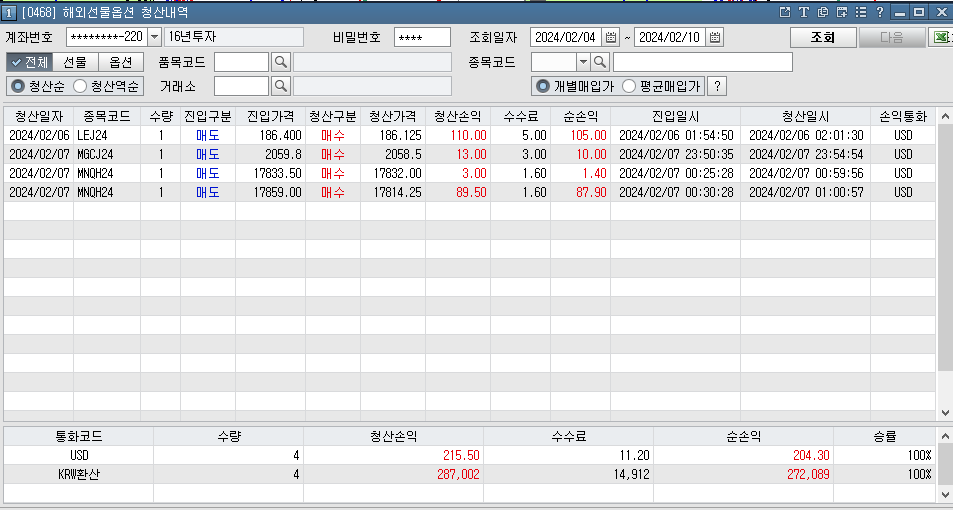Click the 거래소 search magnifier icon
Screen dimensions: 953x510
point(280,86)
